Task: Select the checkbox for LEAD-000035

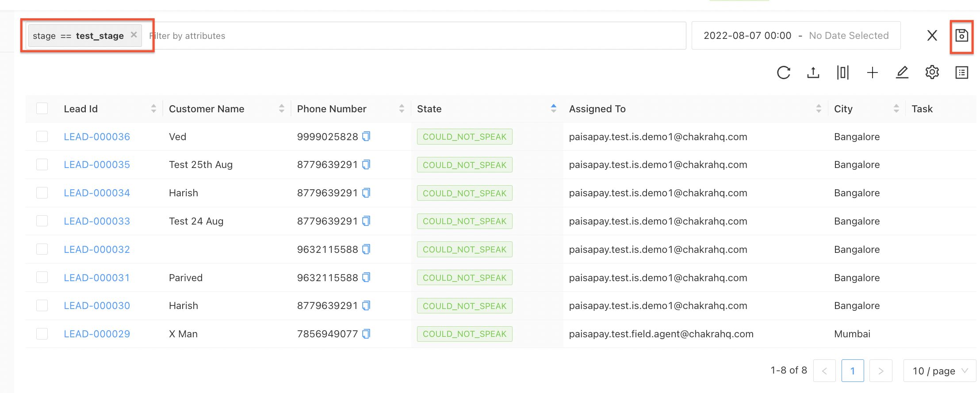Action: pyautogui.click(x=42, y=165)
